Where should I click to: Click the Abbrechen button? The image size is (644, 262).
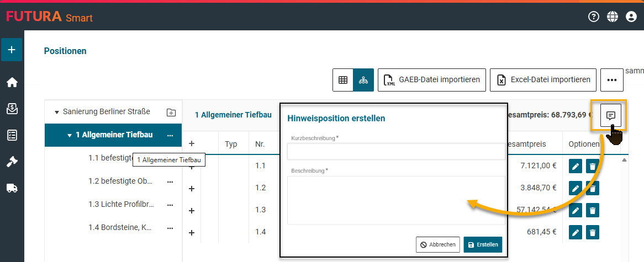(437, 244)
